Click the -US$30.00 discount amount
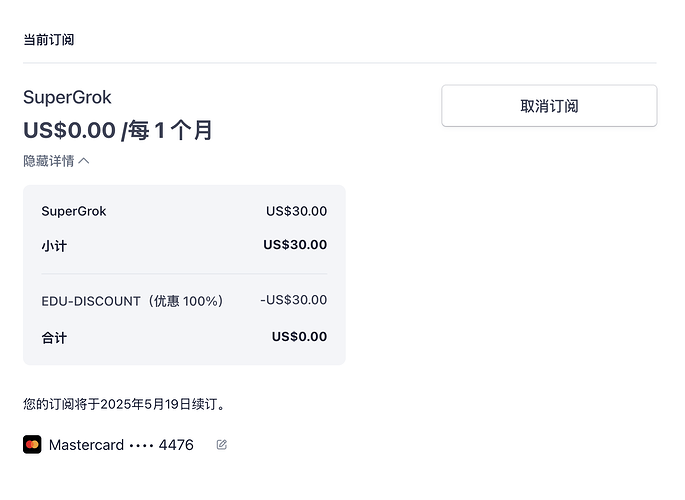The width and height of the screenshot is (685, 500). pyautogui.click(x=294, y=300)
